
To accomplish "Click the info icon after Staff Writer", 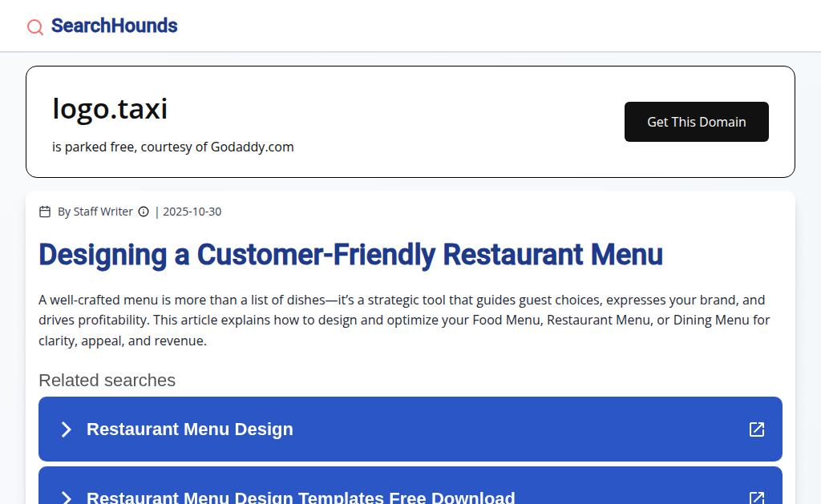I will tap(144, 212).
